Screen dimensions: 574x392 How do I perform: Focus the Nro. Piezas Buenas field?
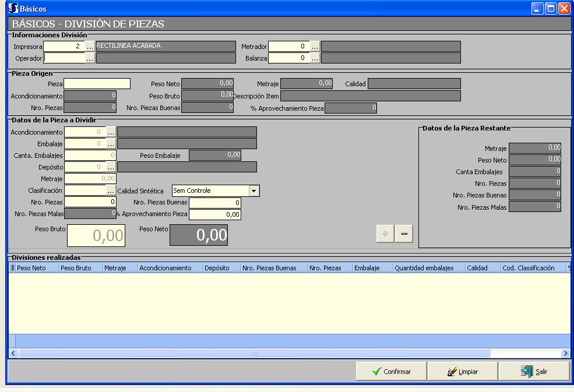pyautogui.click(x=214, y=203)
